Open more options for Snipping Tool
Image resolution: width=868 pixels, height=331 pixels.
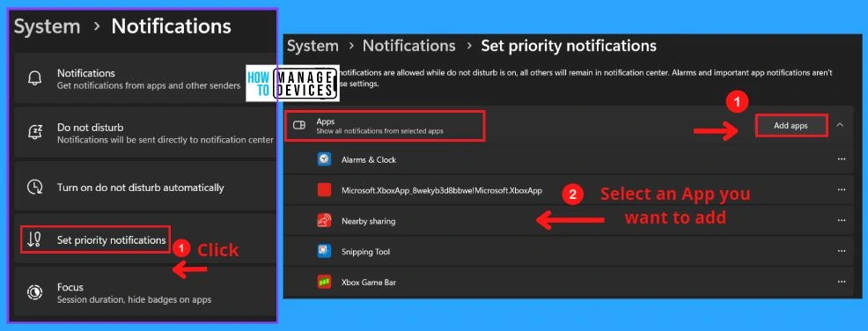[842, 251]
